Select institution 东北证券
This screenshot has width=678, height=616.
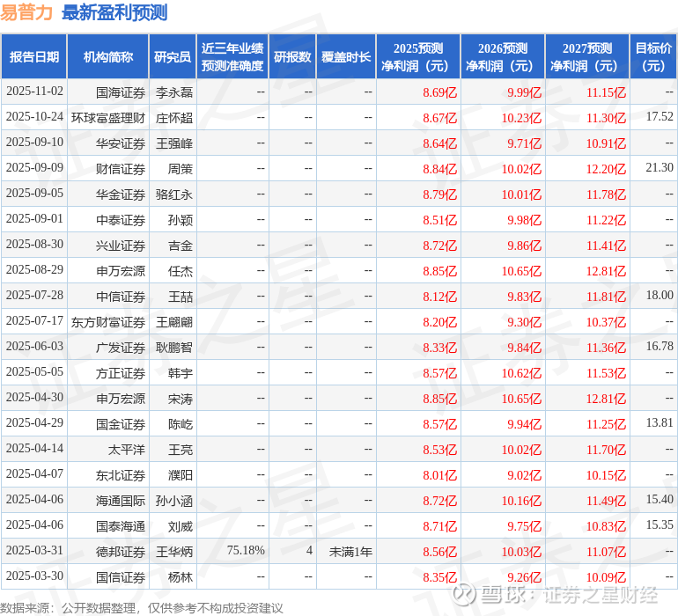click(x=121, y=475)
